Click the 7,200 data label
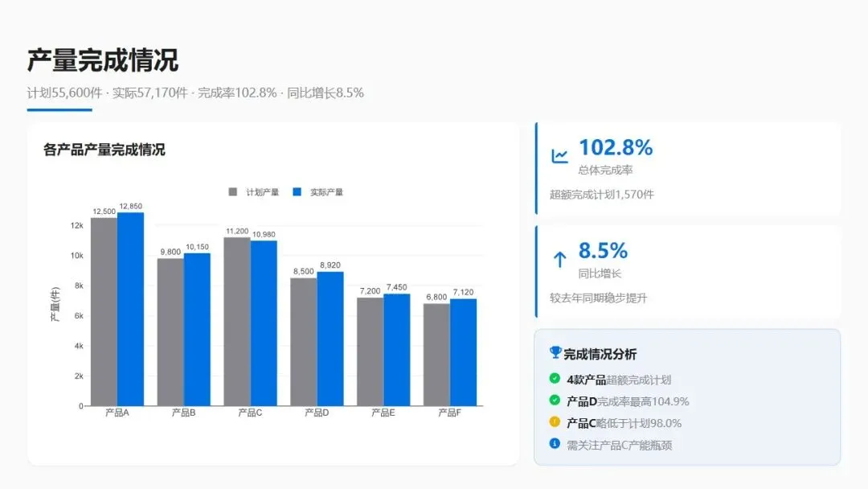The image size is (868, 489). click(x=370, y=291)
